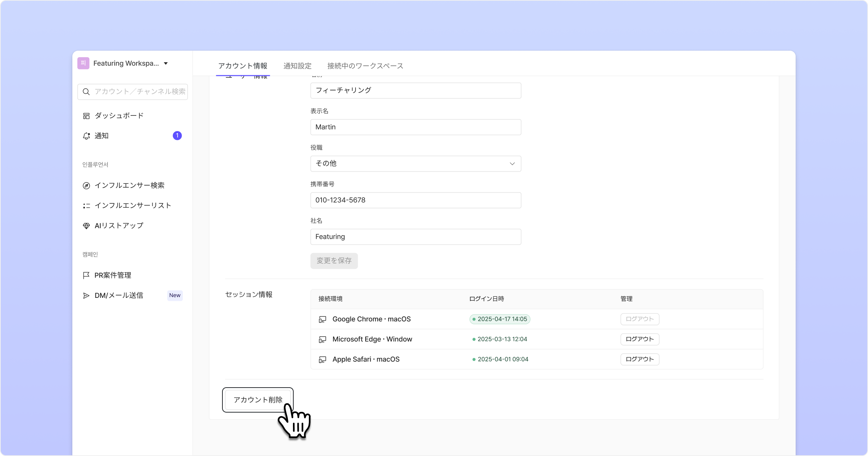Click the 表示名 field containing Martin
868x456 pixels.
click(416, 127)
